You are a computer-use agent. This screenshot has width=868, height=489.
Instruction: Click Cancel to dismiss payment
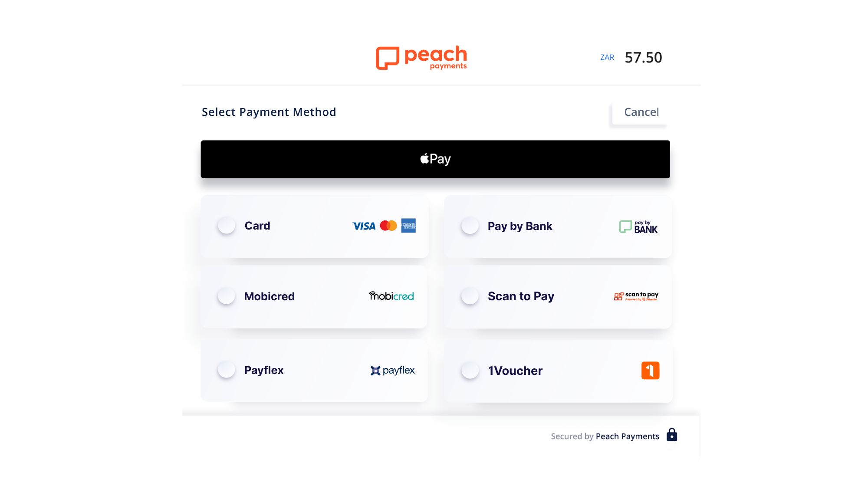641,112
